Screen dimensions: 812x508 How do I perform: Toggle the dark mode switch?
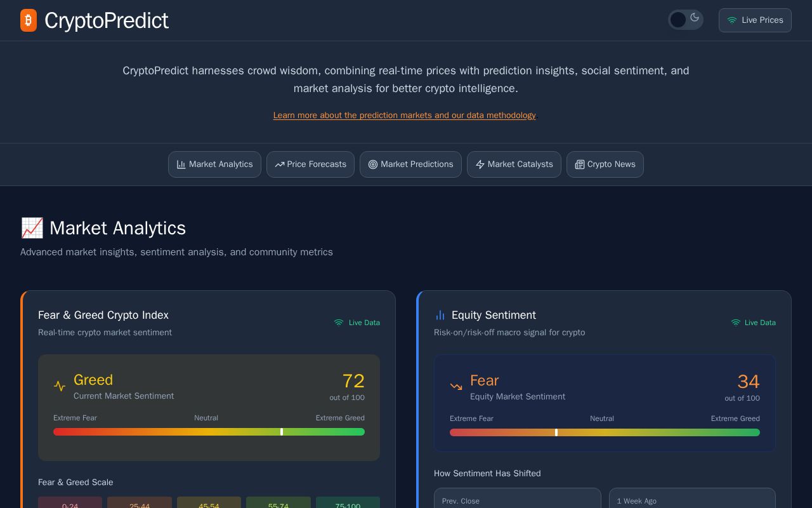point(686,20)
